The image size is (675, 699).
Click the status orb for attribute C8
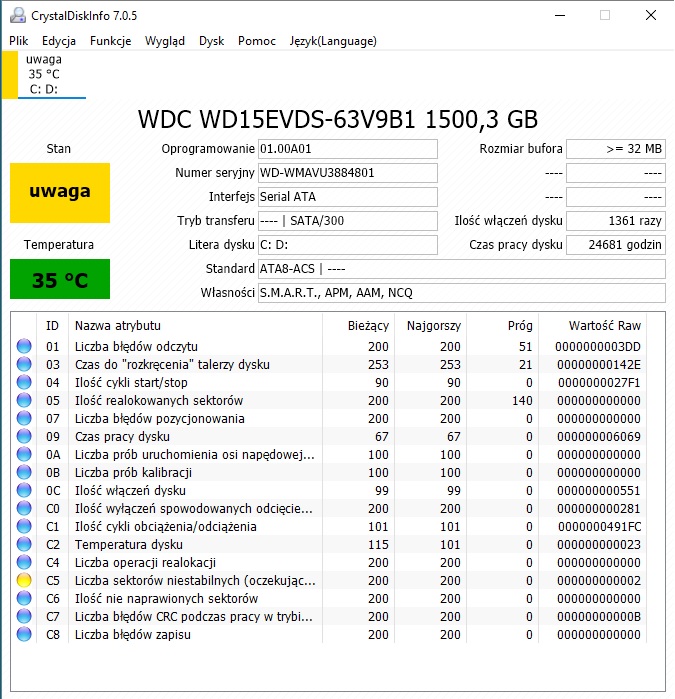[x=24, y=634]
